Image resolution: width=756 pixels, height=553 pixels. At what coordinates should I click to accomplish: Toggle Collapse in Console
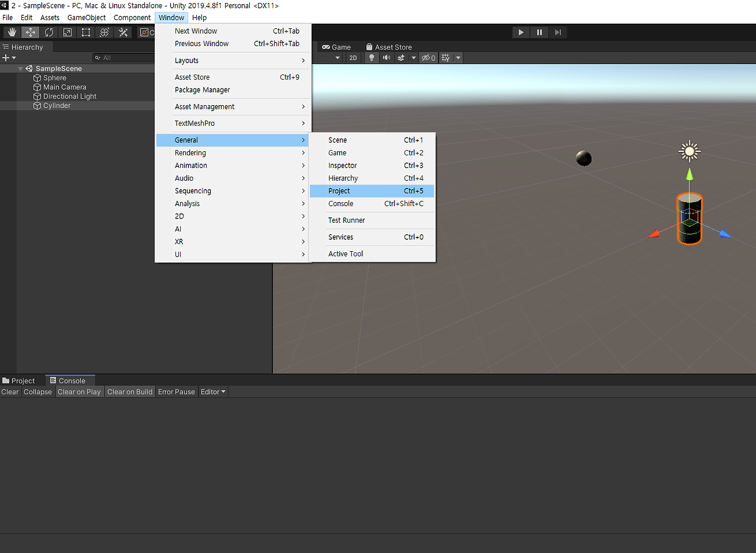[x=38, y=392]
